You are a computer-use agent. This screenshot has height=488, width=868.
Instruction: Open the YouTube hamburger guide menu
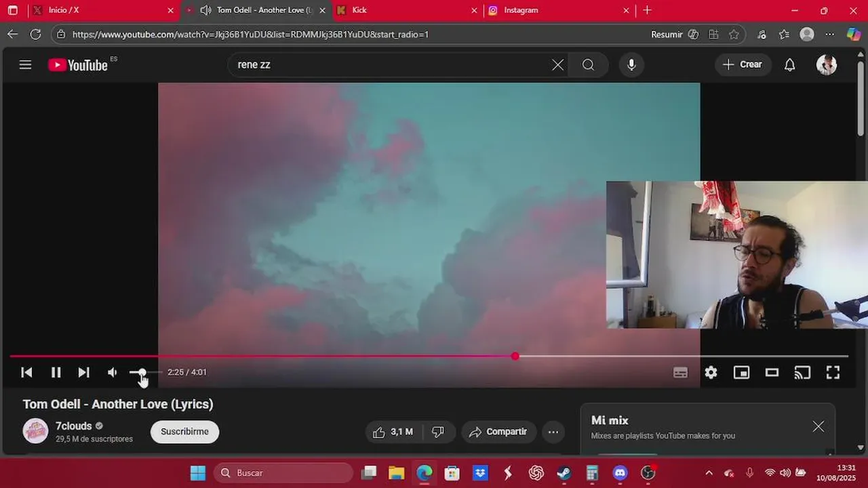[x=25, y=65]
